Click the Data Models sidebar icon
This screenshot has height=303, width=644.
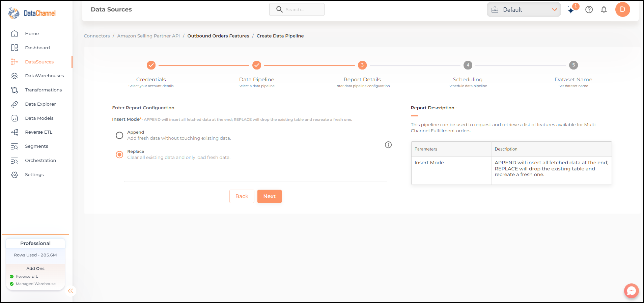[x=15, y=118]
